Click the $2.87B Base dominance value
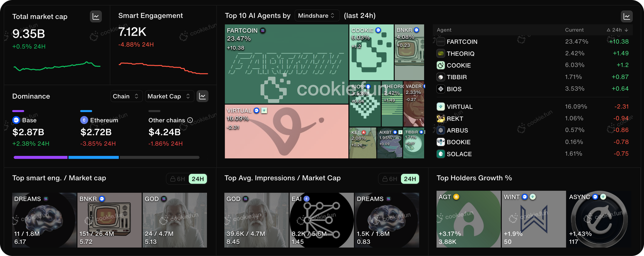 (x=28, y=132)
